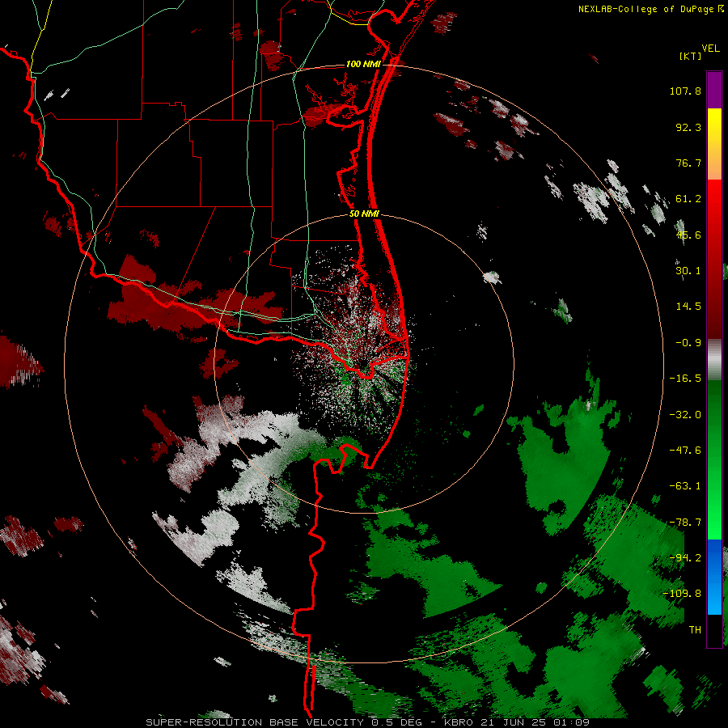Click the -109.8 value on velocity scale

(683, 594)
